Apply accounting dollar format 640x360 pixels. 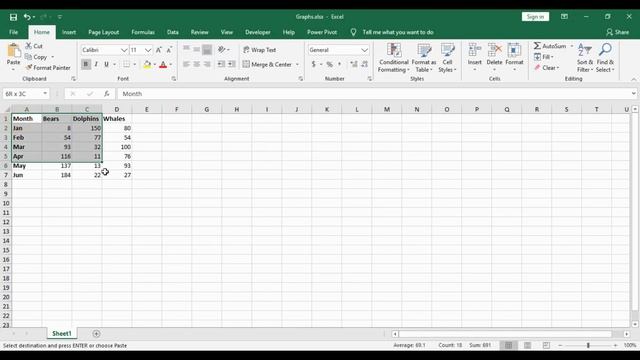(x=313, y=64)
